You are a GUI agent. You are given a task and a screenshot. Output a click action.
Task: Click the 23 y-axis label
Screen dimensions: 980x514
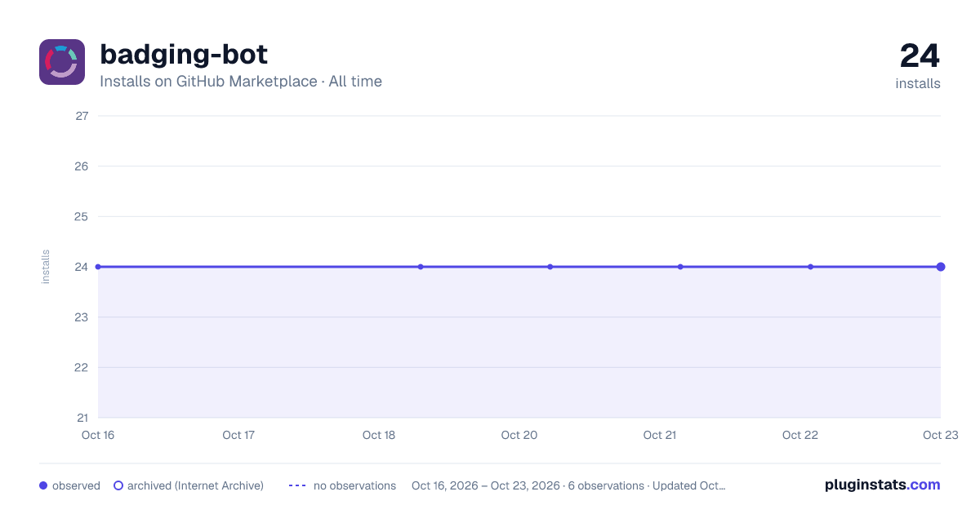point(82,317)
